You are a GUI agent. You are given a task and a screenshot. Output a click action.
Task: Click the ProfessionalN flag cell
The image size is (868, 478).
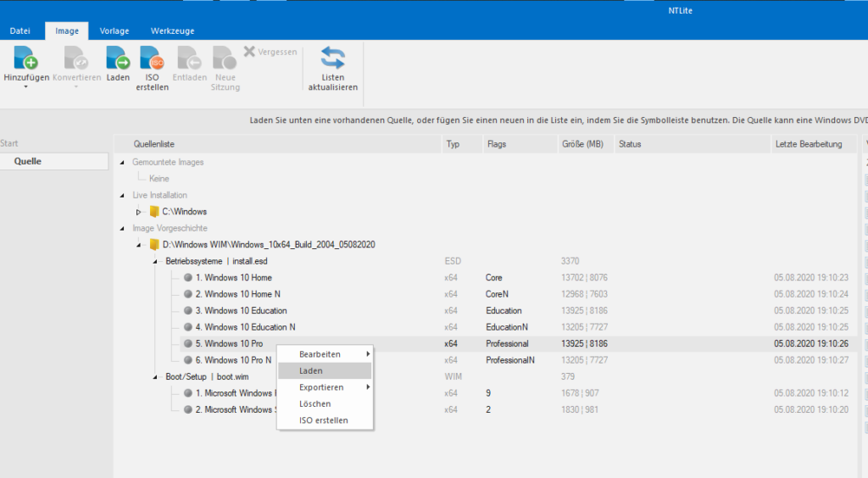(510, 360)
